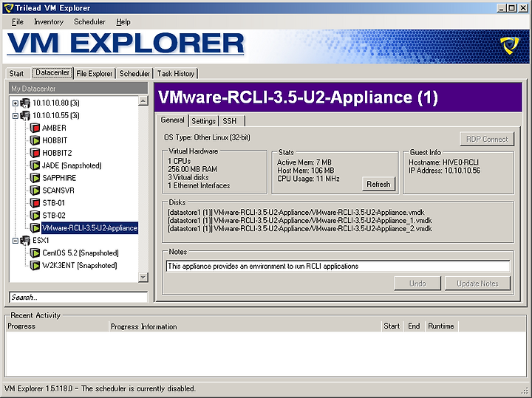
Task: Select JADE [Snapshoted] in the tree
Action: (x=72, y=165)
